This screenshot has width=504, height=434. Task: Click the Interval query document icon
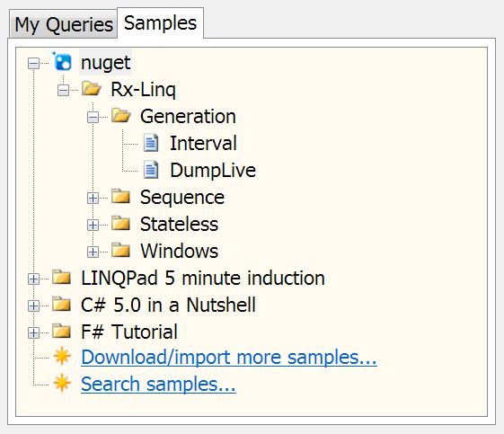(151, 143)
